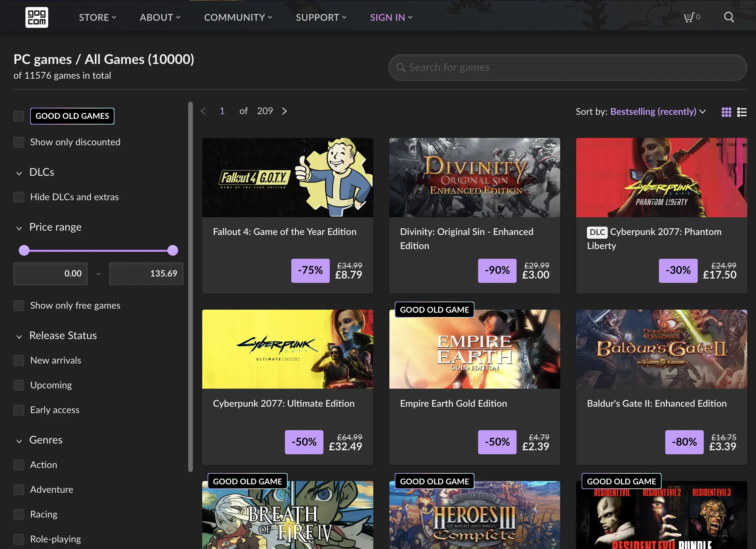756x549 pixels.
Task: Click the GOG.com logo
Action: (37, 17)
